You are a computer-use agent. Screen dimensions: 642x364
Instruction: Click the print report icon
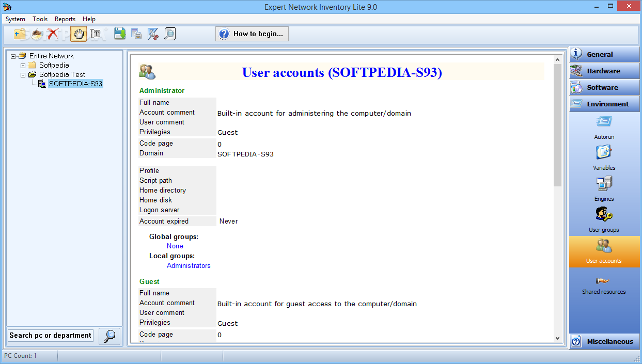pyautogui.click(x=136, y=34)
